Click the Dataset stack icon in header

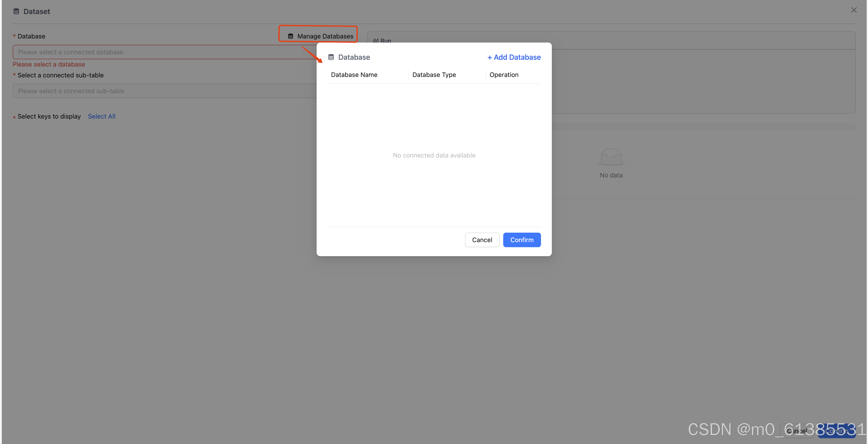[x=16, y=12]
